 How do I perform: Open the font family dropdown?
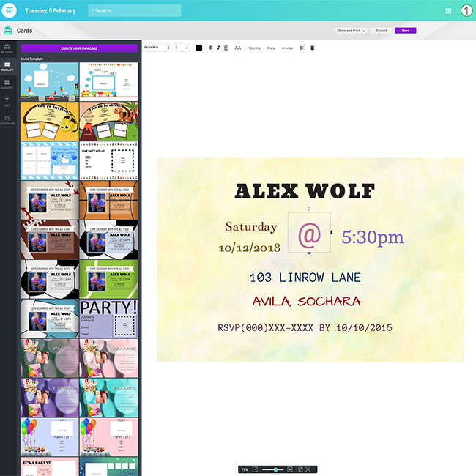157,48
